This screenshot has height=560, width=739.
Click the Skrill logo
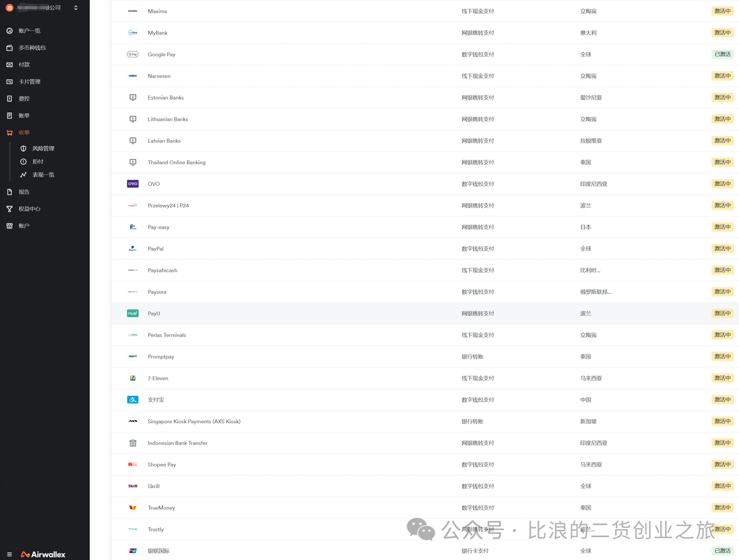[x=133, y=486]
